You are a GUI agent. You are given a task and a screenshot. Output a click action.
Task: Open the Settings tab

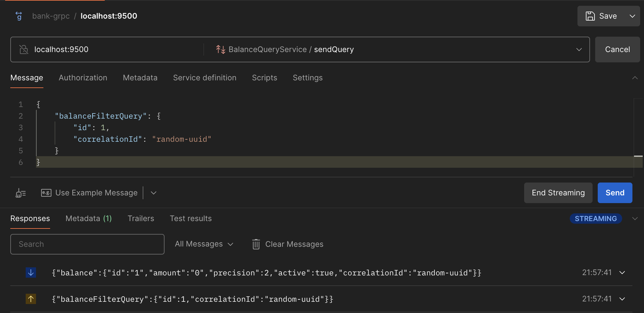coord(308,78)
